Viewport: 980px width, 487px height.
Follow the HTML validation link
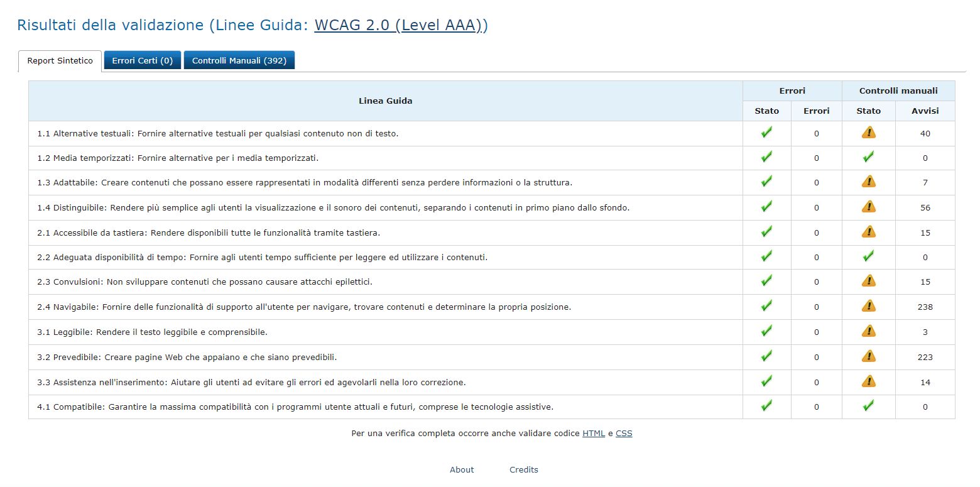click(593, 433)
